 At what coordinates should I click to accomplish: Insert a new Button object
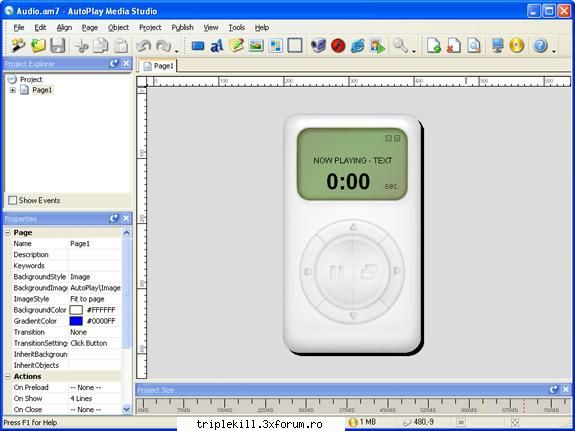(198, 46)
